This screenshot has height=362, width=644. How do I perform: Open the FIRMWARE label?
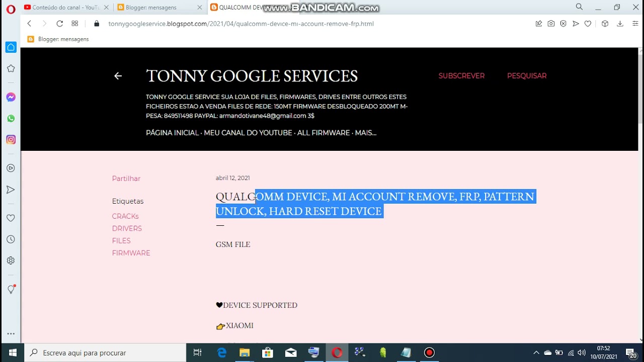coord(131,253)
